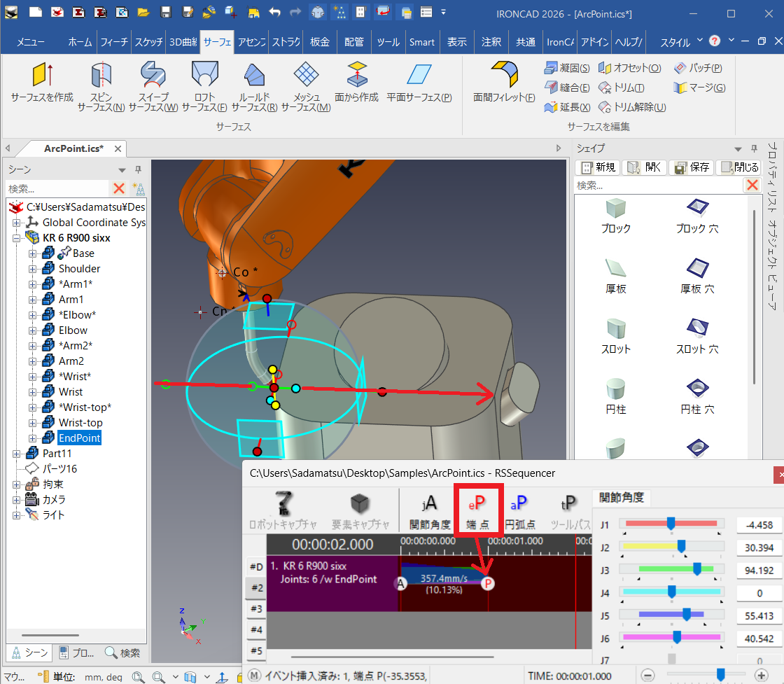
Task: Open the 注釈 ribbon tab
Action: (x=491, y=42)
